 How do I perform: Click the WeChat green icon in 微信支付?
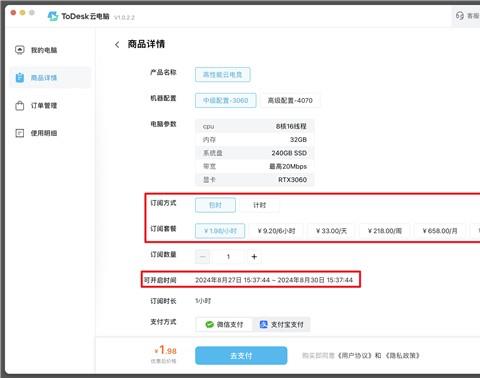(209, 324)
